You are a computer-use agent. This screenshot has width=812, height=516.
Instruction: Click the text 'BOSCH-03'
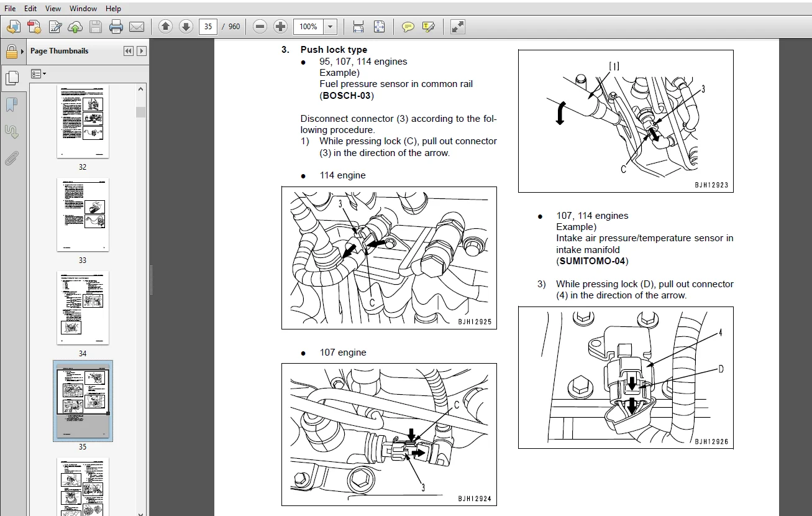[348, 96]
